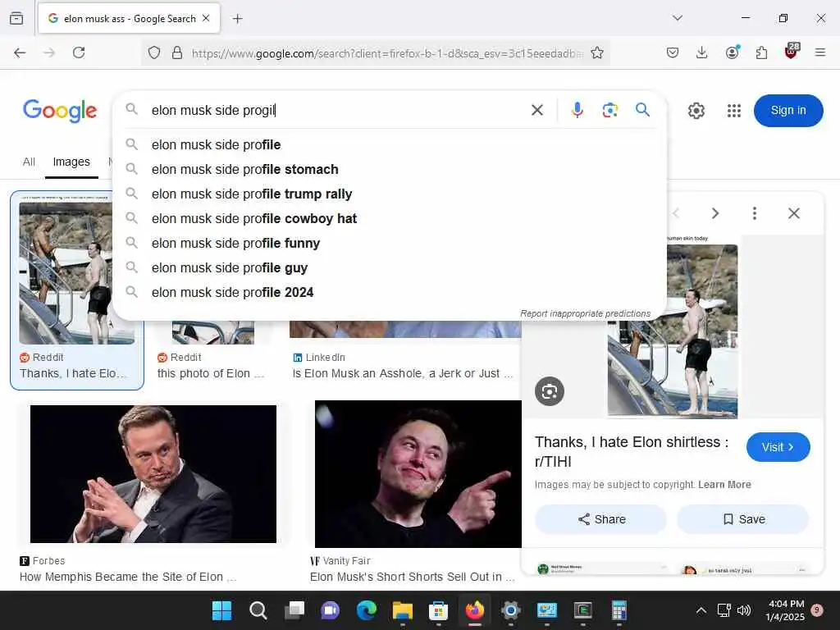840x630 pixels.
Task: Clear the search box with X
Action: (536, 110)
